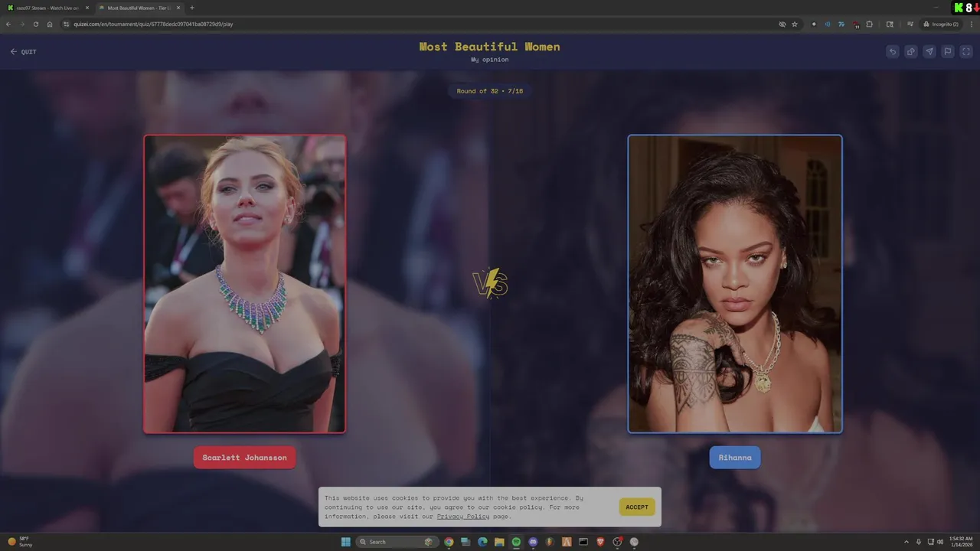Click the browser home icon
This screenshot has width=980, height=551.
click(50, 24)
